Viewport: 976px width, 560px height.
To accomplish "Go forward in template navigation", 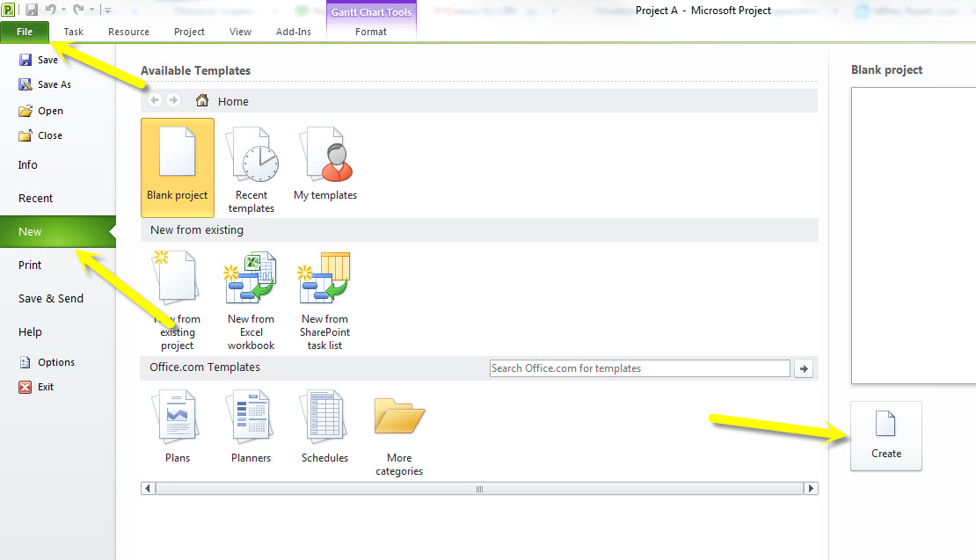I will click(174, 100).
